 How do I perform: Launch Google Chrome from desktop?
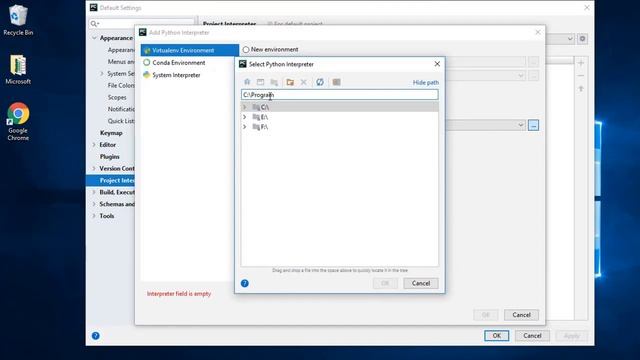18,122
